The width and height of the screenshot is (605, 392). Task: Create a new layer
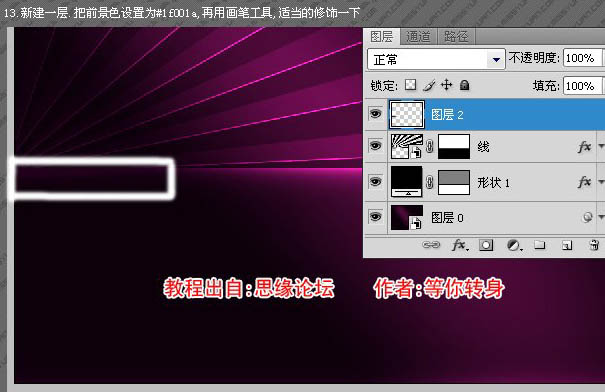pos(567,245)
